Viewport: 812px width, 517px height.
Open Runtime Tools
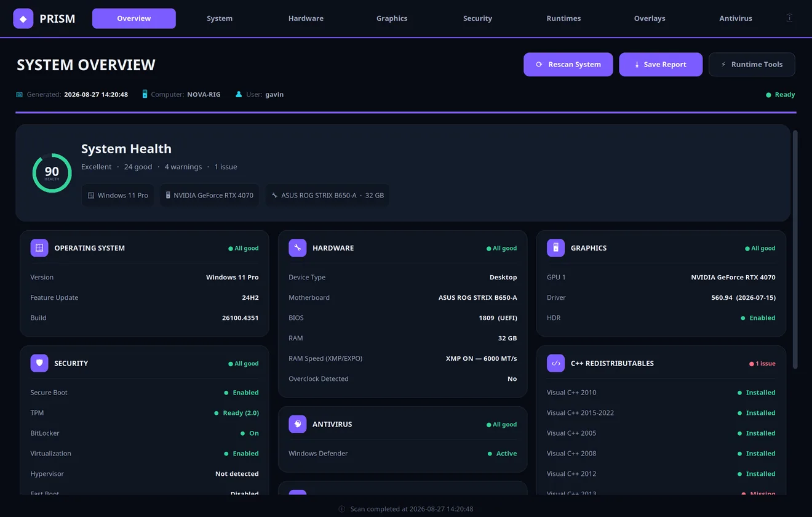click(752, 65)
